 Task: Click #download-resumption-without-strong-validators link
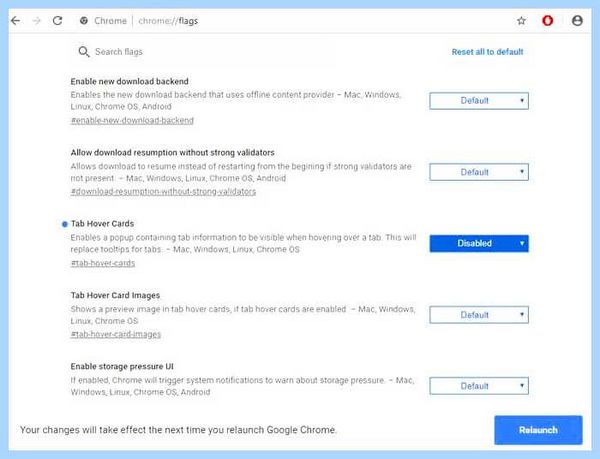(x=163, y=192)
